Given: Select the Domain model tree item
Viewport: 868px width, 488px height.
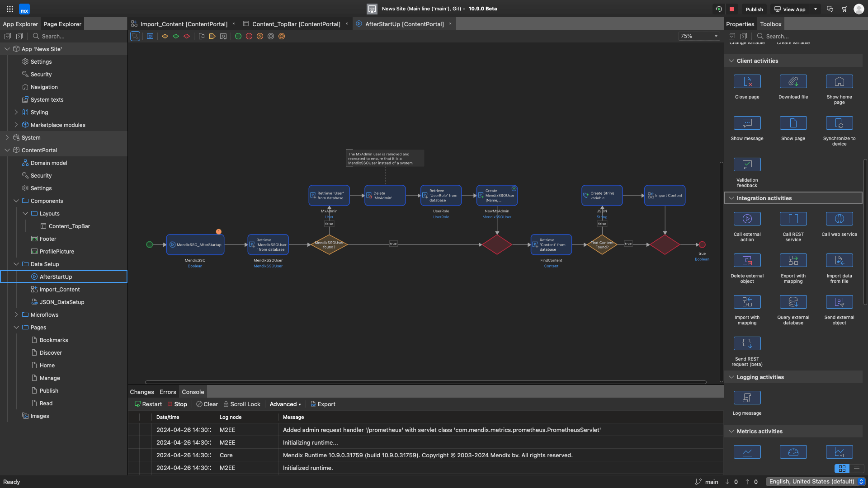Looking at the screenshot, I should pos(49,163).
